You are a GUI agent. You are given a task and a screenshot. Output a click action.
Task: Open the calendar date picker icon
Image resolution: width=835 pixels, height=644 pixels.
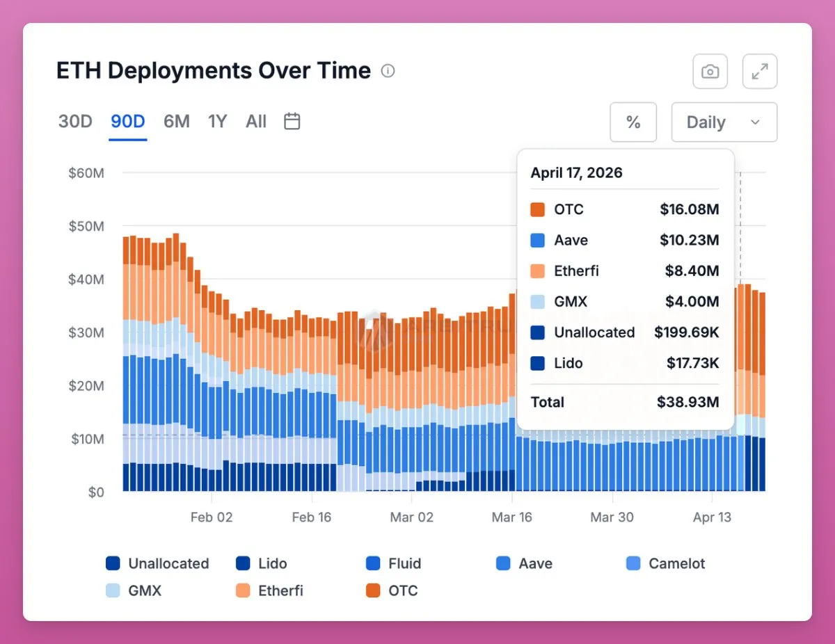pos(292,121)
